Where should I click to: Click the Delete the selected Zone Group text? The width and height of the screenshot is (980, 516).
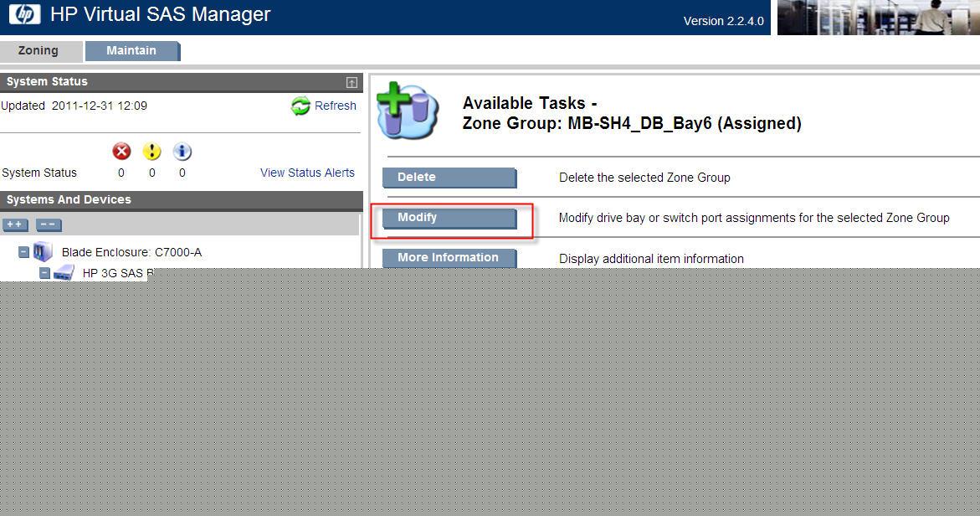point(644,178)
